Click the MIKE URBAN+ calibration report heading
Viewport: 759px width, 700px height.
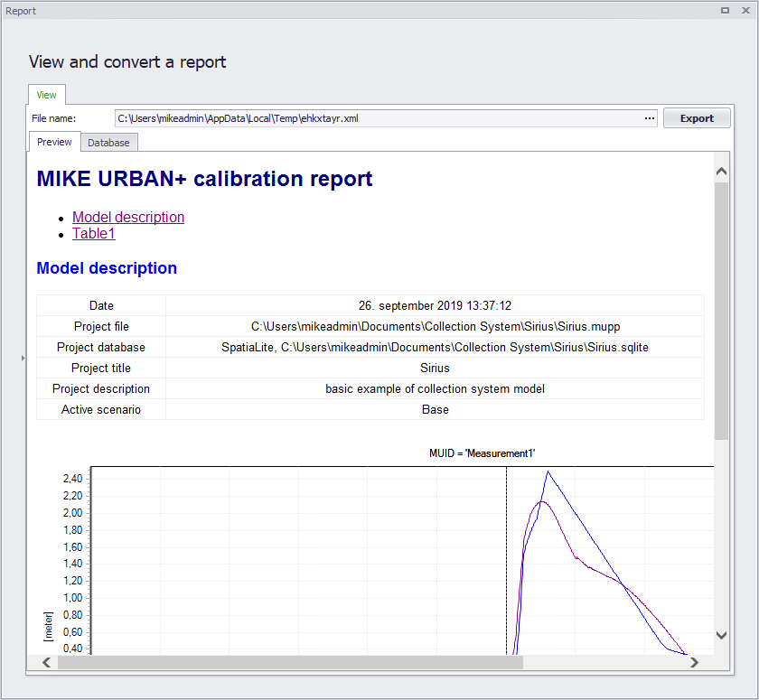pos(204,179)
